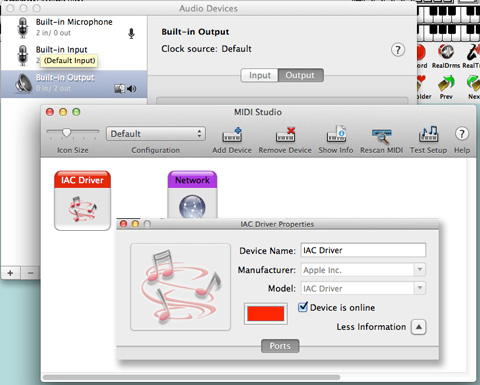Click MIDI Studio horizontal scrollbar
Viewport: 480px width, 385px height.
point(192,377)
